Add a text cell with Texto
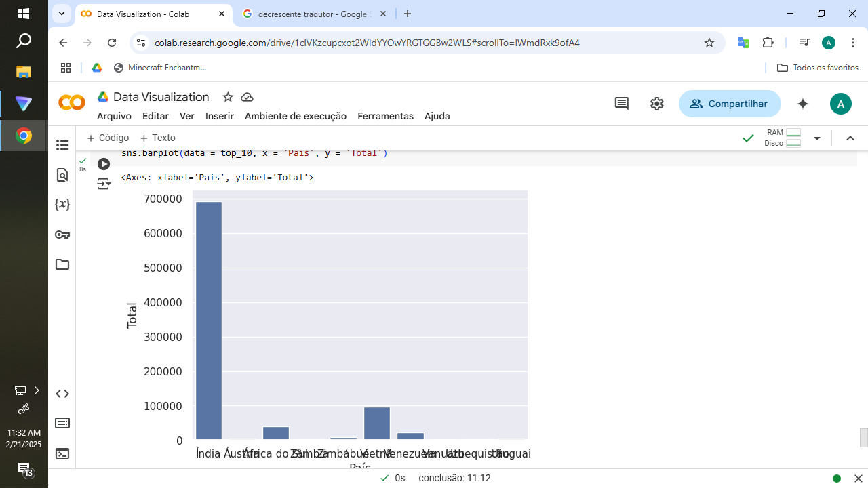 pyautogui.click(x=157, y=138)
